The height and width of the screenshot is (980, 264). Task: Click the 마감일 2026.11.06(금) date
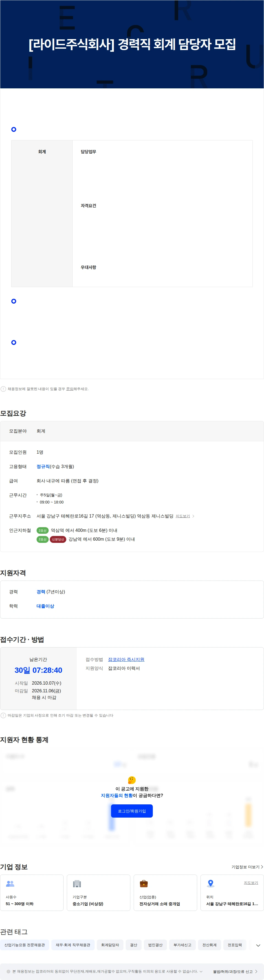point(46,690)
